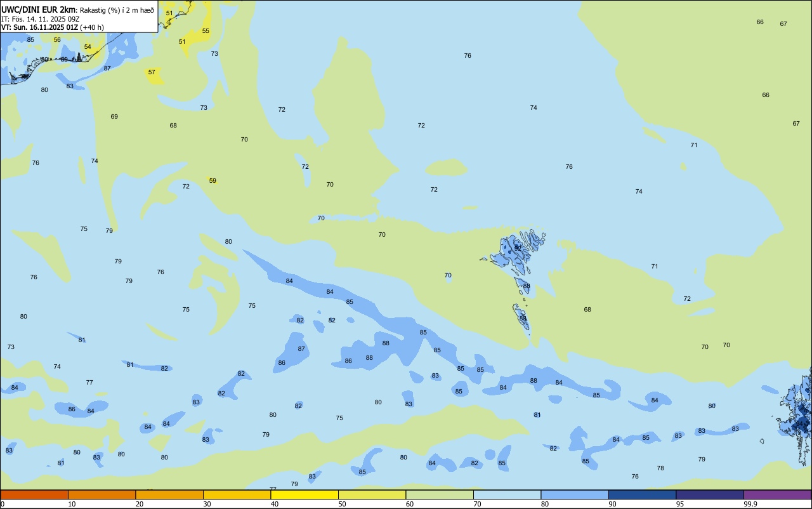
Task: Click the 60–70 light green legend swatch
Action: (x=440, y=494)
